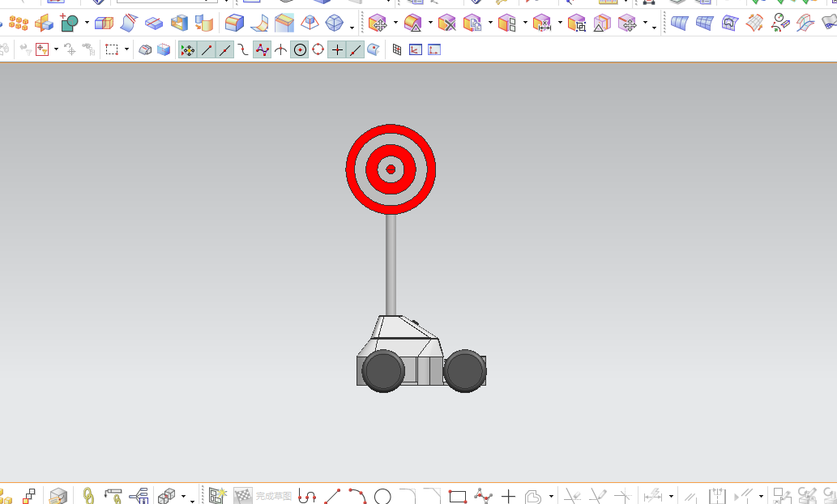
Task: Open the selection filter funnel dropdown arrow
Action: coord(56,49)
